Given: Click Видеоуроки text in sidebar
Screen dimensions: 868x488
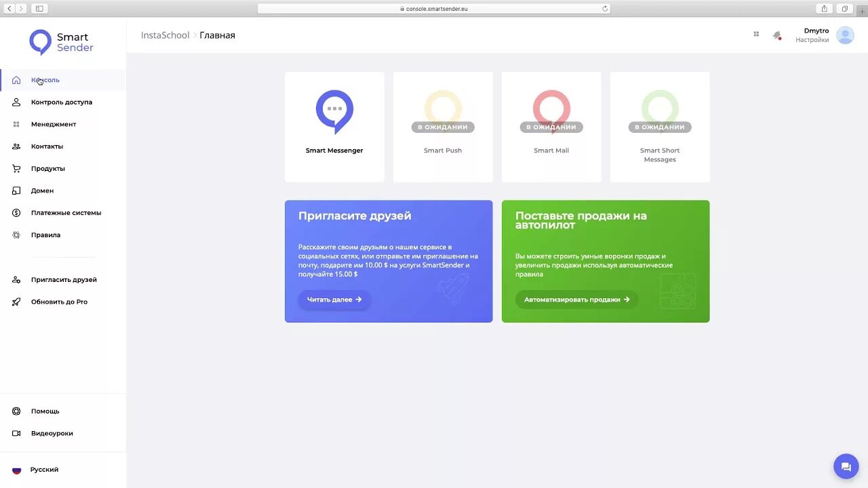Looking at the screenshot, I should click(x=52, y=434).
